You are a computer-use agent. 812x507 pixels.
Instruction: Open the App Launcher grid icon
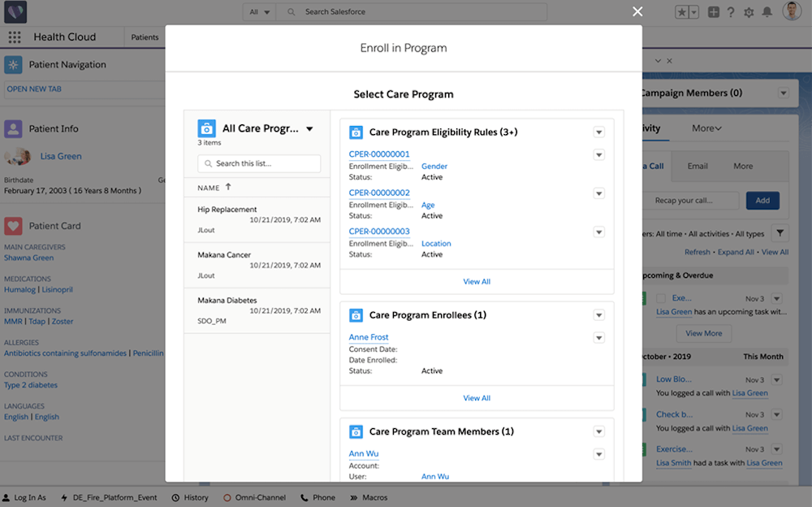coord(15,37)
